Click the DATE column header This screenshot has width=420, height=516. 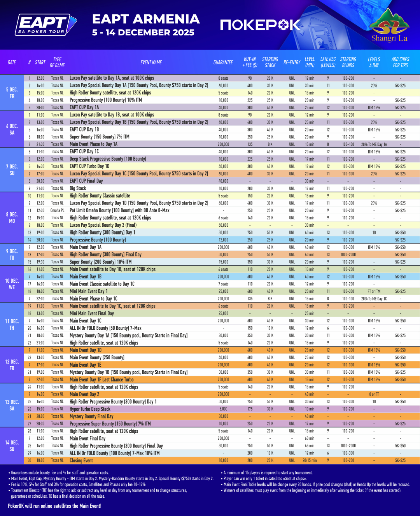pyautogui.click(x=12, y=62)
